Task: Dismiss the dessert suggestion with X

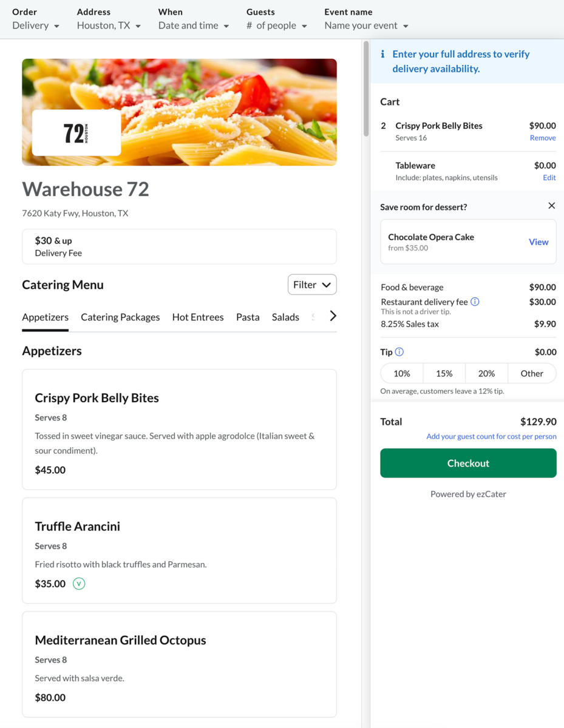Action: (x=551, y=206)
